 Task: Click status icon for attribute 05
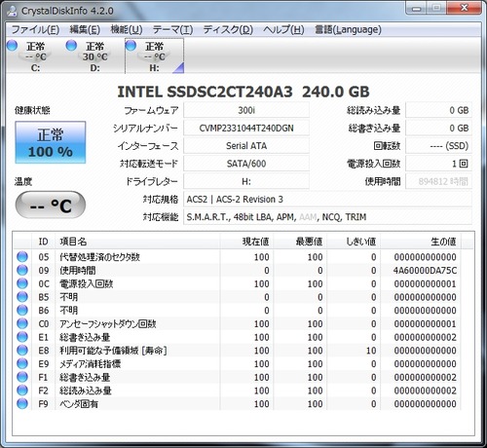pos(22,257)
